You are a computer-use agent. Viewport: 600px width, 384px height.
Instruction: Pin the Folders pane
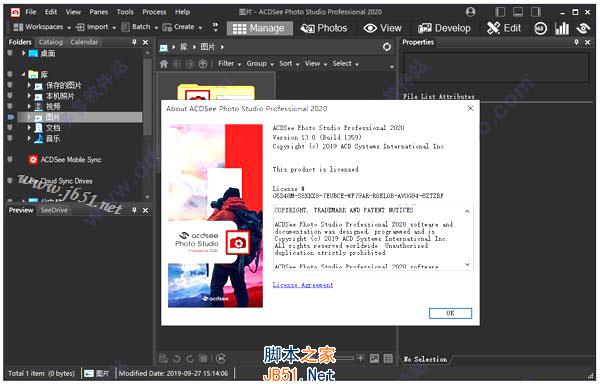[134, 42]
